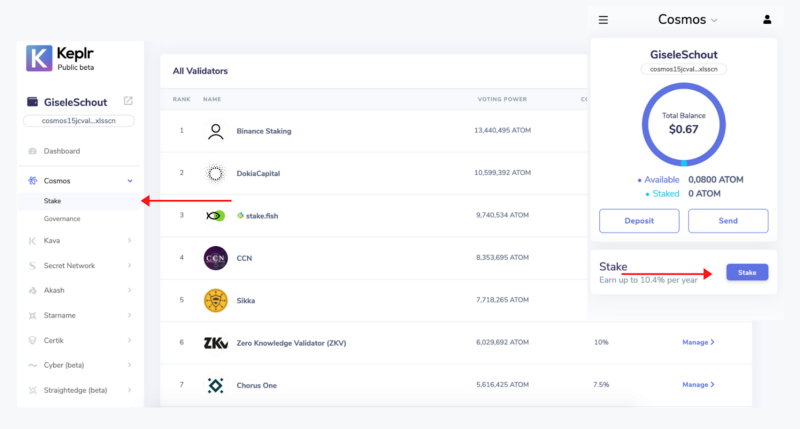
Task: Expand the Cyber (beta) chevron
Action: (130, 365)
